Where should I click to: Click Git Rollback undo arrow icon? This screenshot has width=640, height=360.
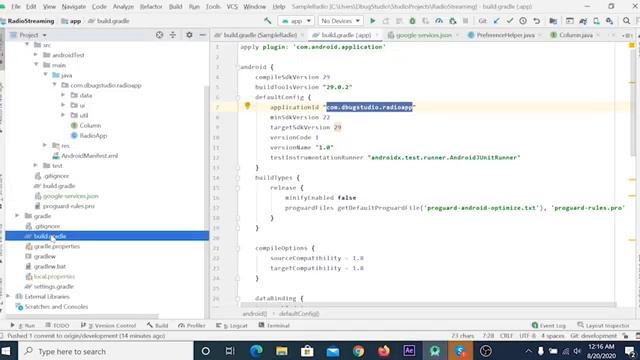pyautogui.click(x=536, y=21)
